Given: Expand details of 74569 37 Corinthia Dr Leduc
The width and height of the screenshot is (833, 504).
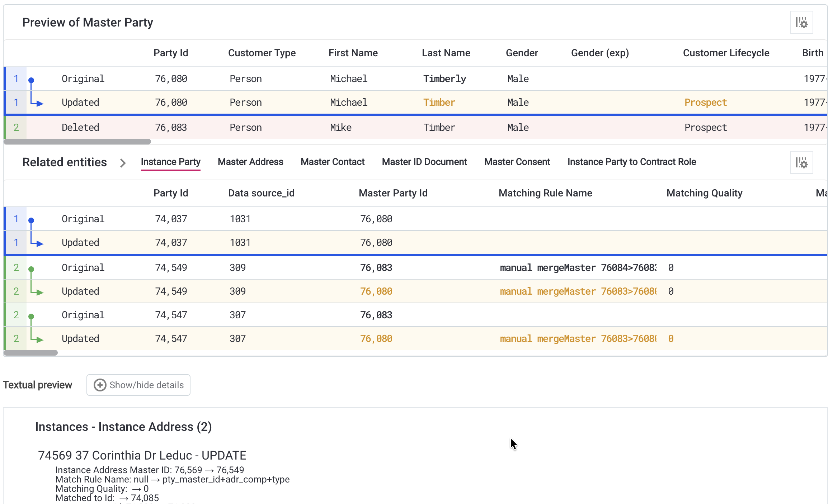Looking at the screenshot, I should (x=142, y=455).
